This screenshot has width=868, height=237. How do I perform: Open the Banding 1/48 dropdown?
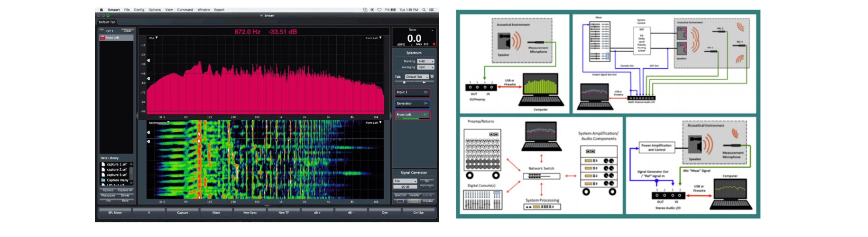pos(425,61)
